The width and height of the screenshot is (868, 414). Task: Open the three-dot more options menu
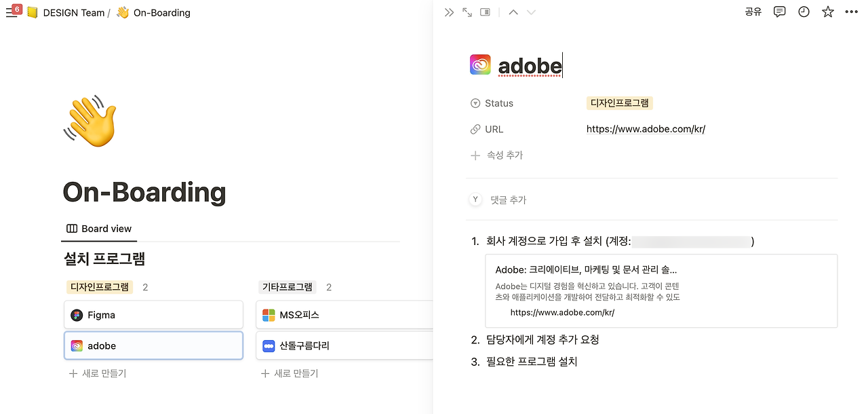click(x=852, y=12)
